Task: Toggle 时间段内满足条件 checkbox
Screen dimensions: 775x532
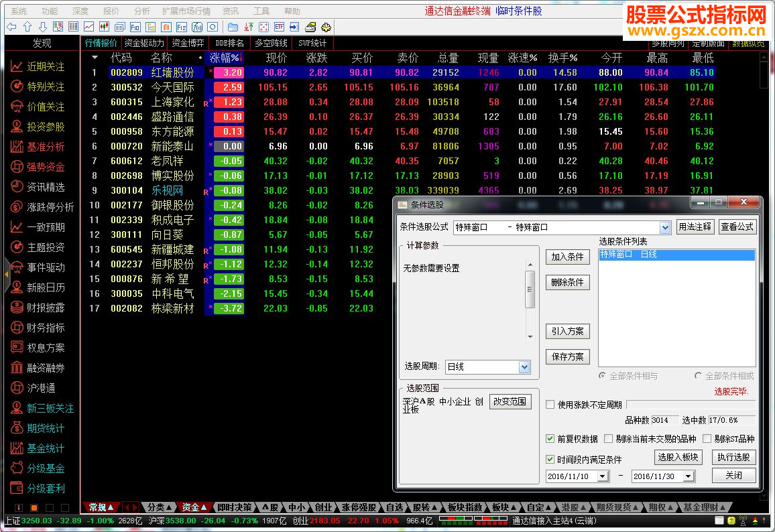Action: click(x=550, y=460)
